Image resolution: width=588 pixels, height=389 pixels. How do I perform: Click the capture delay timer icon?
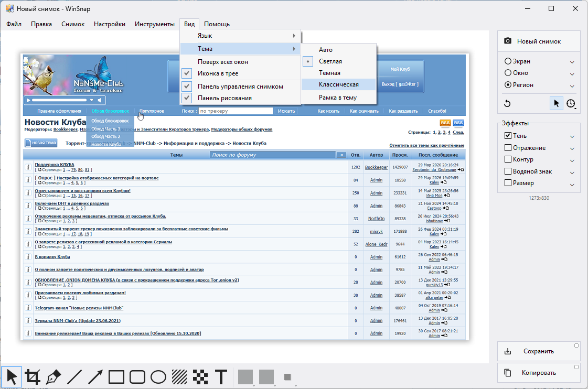point(571,103)
